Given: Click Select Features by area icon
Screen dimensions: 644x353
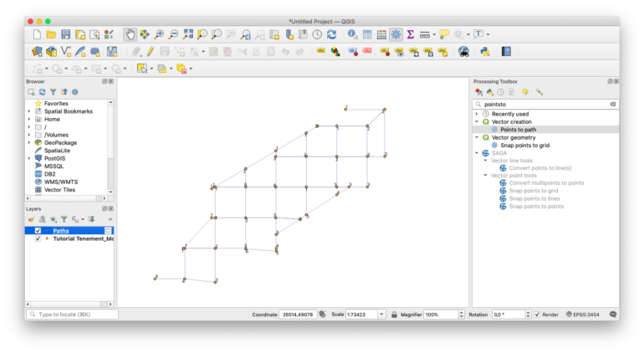Looking at the screenshot, I should pos(141,69).
